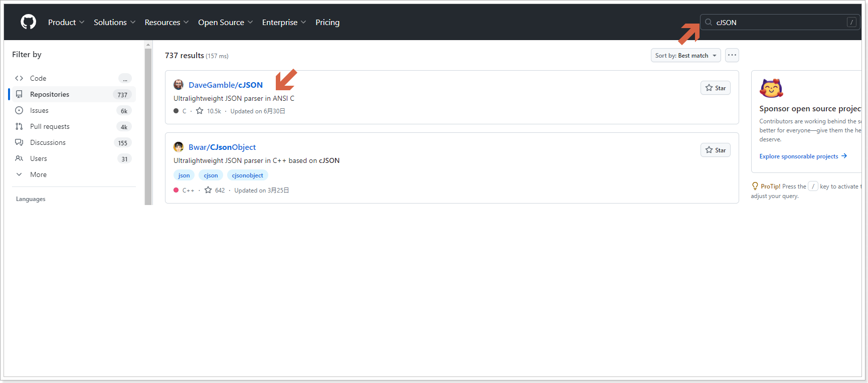This screenshot has height=383, width=868.
Task: Star the DaveGamble/cJSON repository
Action: pos(715,88)
